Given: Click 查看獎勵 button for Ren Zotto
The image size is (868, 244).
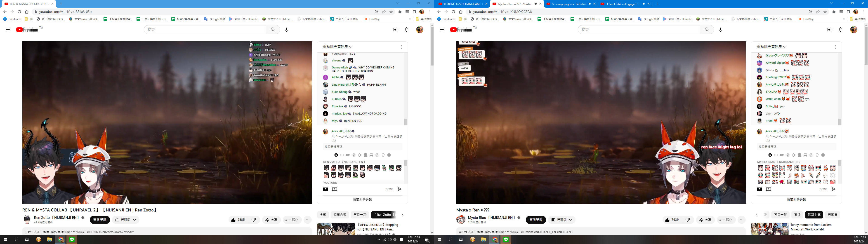Looking at the screenshot, I should tap(100, 220).
